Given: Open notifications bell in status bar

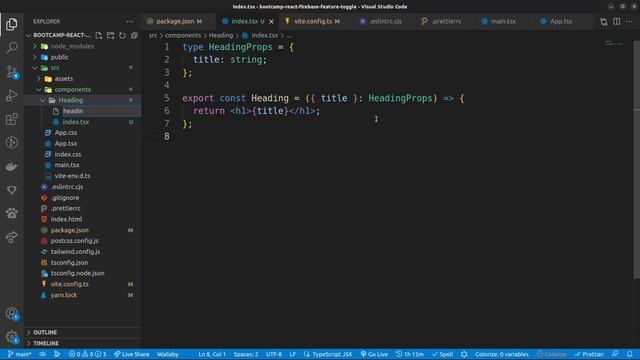Looking at the screenshot, I should pos(630,354).
